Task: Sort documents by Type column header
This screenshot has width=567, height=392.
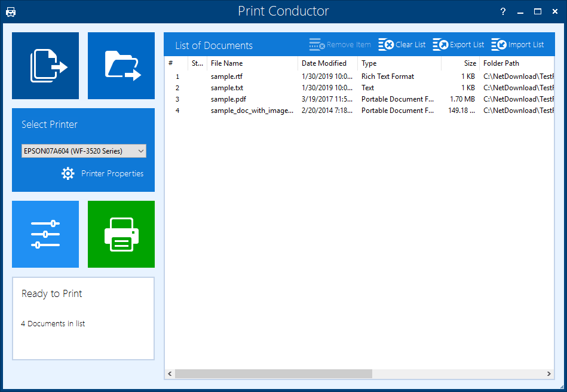Action: click(x=369, y=63)
